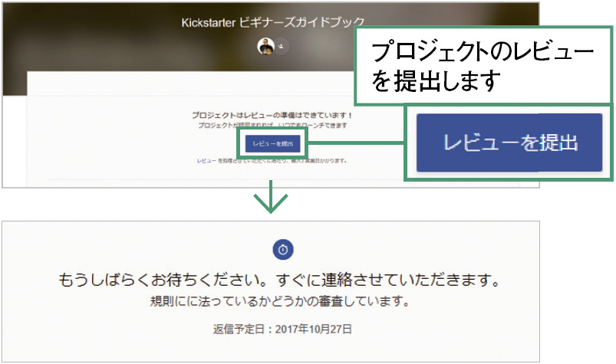Image resolution: width=616 pixels, height=364 pixels.
Task: Click the creator's profile avatar photo
Action: (266, 46)
